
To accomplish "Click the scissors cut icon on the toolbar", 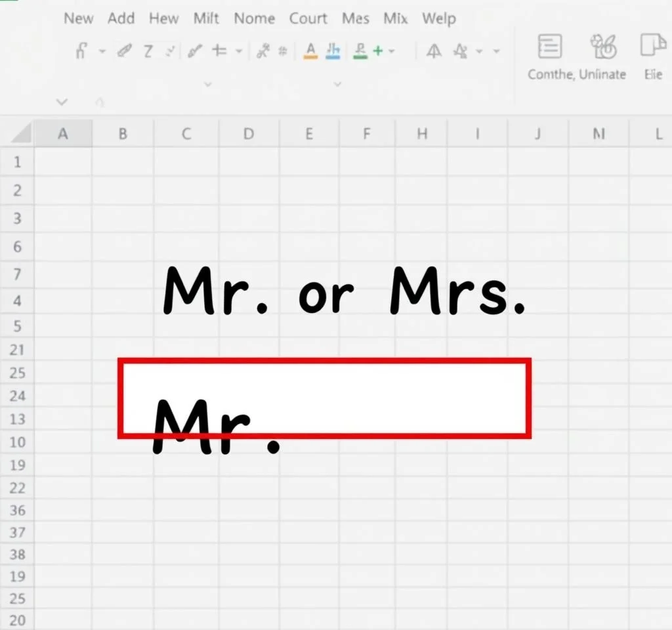I will [262, 51].
